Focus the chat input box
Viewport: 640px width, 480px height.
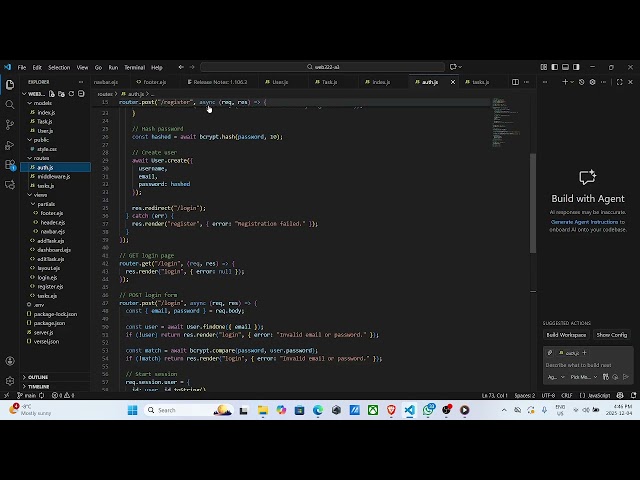(x=587, y=365)
